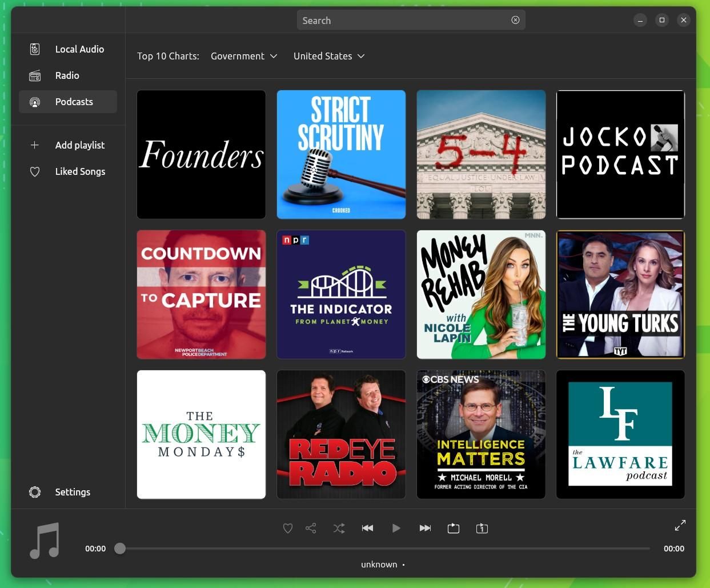The height and width of the screenshot is (588, 710).
Task: Skip to the next track
Action: pyautogui.click(x=425, y=528)
